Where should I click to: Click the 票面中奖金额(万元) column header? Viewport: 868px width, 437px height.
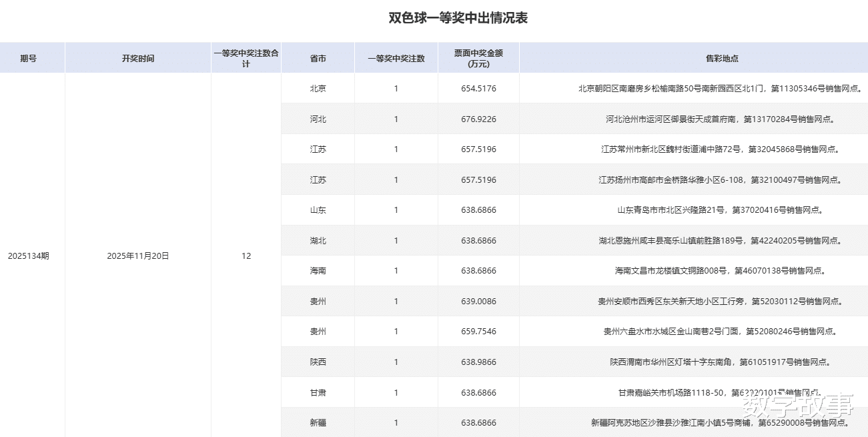pyautogui.click(x=478, y=58)
